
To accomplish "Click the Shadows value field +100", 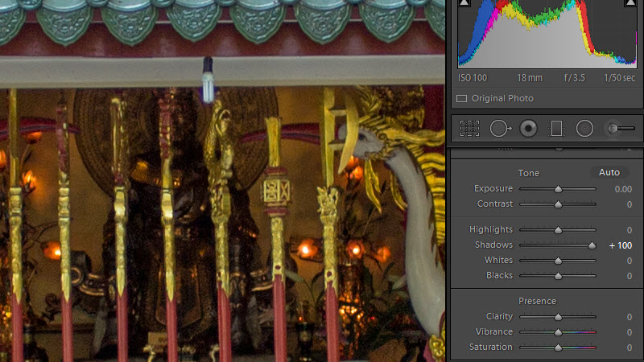I will tap(620, 245).
